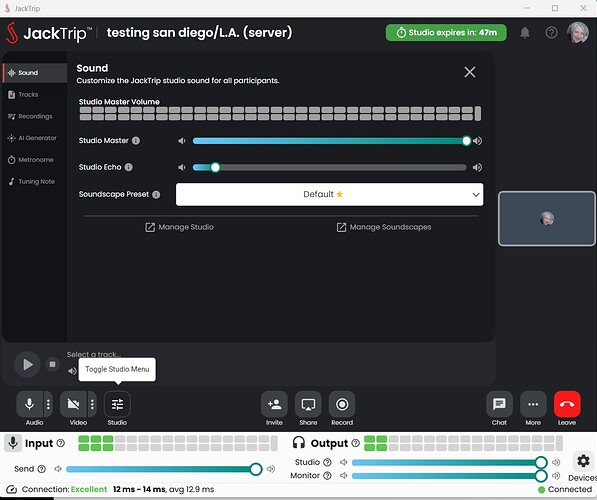Toggle the microphone Audio mute
The width and height of the screenshot is (597, 500).
click(x=29, y=404)
